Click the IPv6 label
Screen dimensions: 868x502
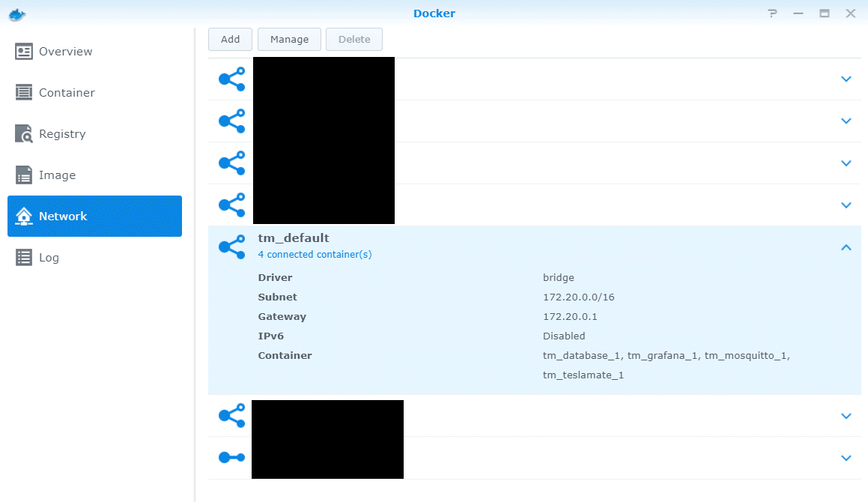pyautogui.click(x=270, y=336)
